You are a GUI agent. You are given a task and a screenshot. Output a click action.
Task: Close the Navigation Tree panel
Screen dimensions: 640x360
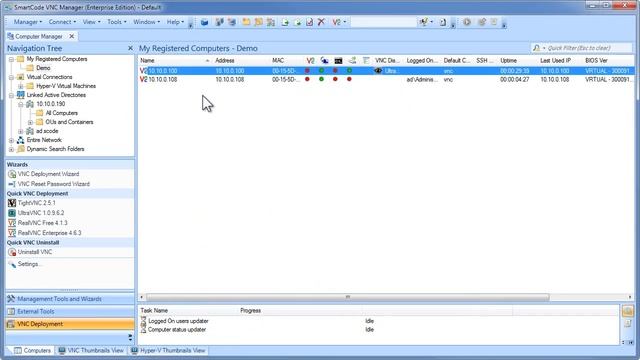[130, 48]
